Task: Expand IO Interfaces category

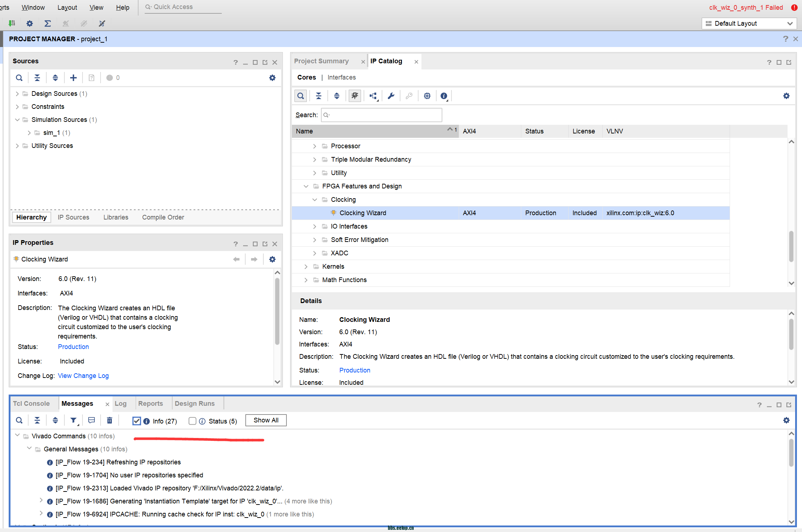Action: (315, 226)
